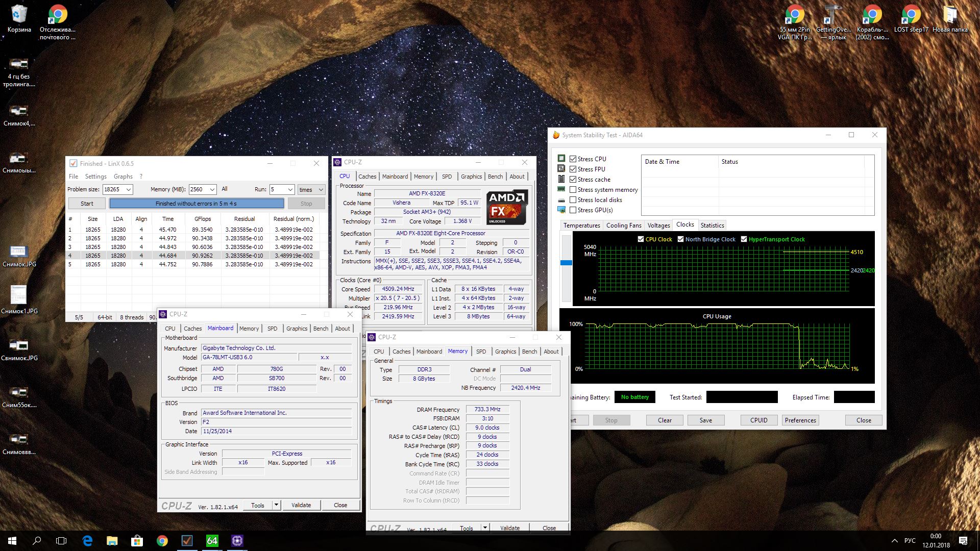Image resolution: width=980 pixels, height=551 pixels.
Task: Expand the Tools dropdown arrow in CPU-Z
Action: click(276, 505)
